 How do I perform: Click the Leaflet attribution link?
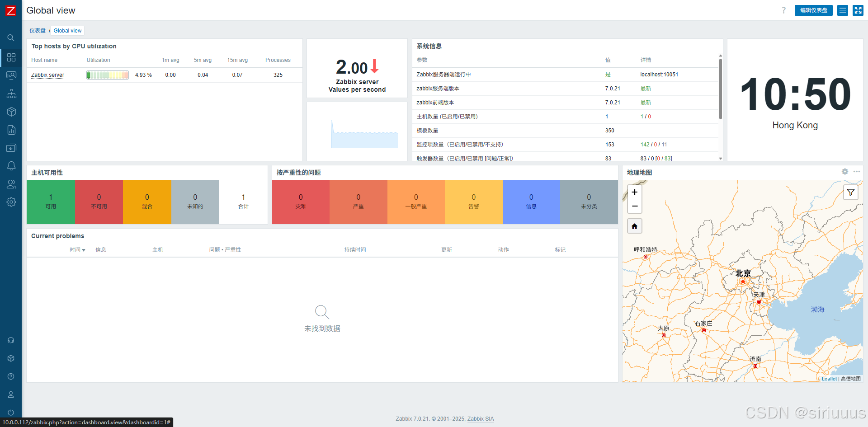(829, 379)
